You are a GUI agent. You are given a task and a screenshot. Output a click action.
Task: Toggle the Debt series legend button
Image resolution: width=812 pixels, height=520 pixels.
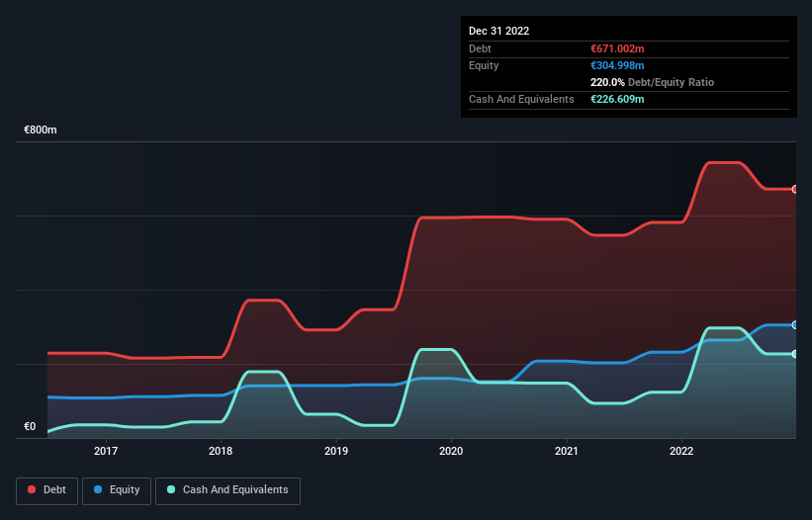46,490
